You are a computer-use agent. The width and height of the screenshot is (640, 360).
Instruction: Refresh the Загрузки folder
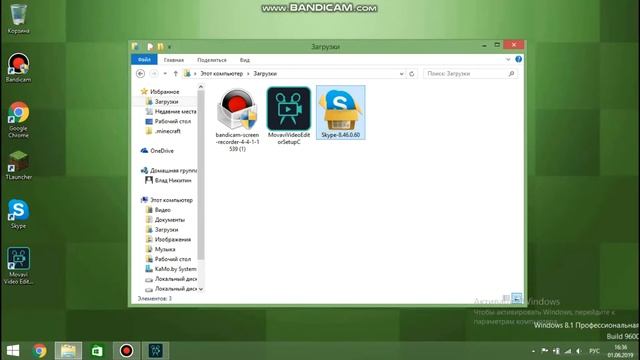point(411,73)
